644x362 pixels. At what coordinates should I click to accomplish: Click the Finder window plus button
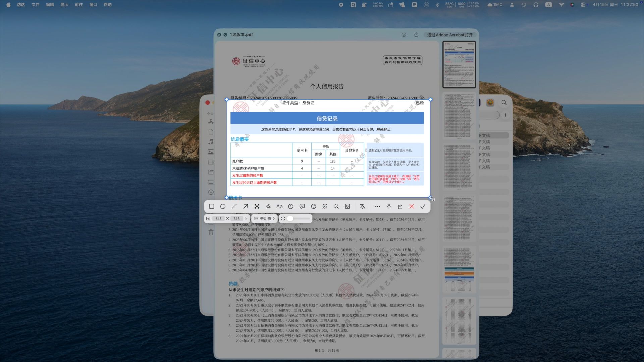pos(505,115)
